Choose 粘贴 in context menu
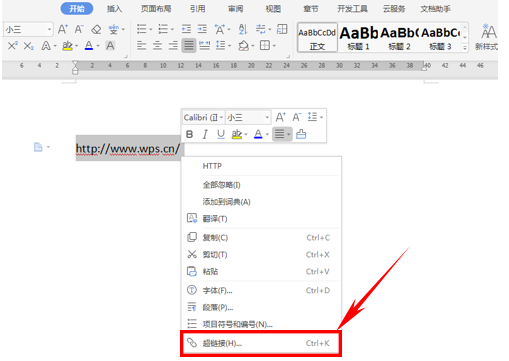The height and width of the screenshot is (361, 509). 261,271
